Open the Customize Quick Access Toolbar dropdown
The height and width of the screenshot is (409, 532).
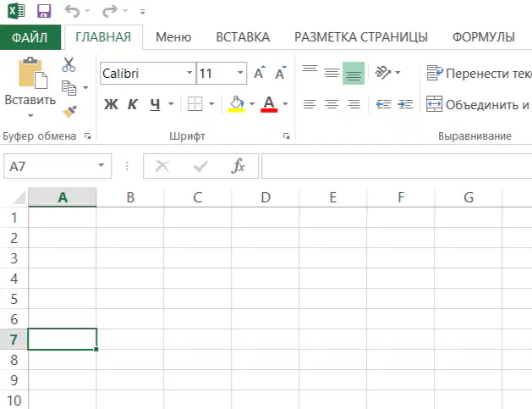pyautogui.click(x=142, y=12)
